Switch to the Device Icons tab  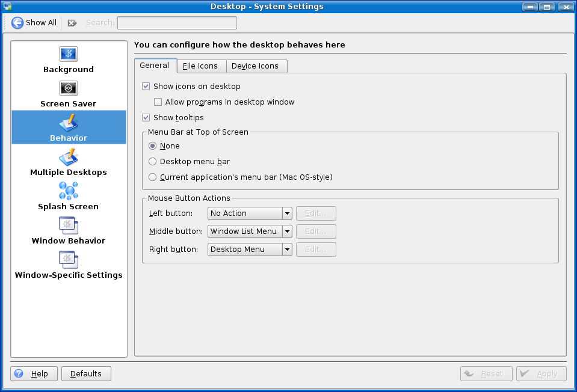click(x=255, y=66)
